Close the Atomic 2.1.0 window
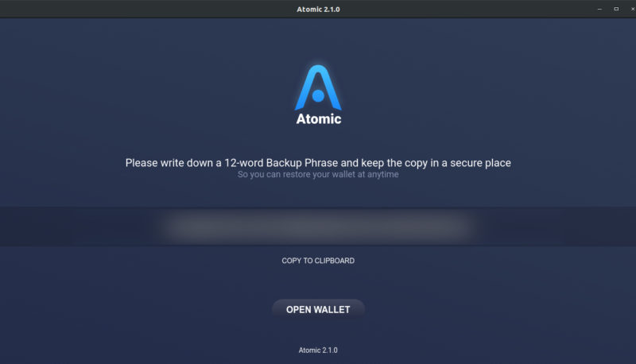Image resolution: width=636 pixels, height=364 pixels. coord(632,9)
